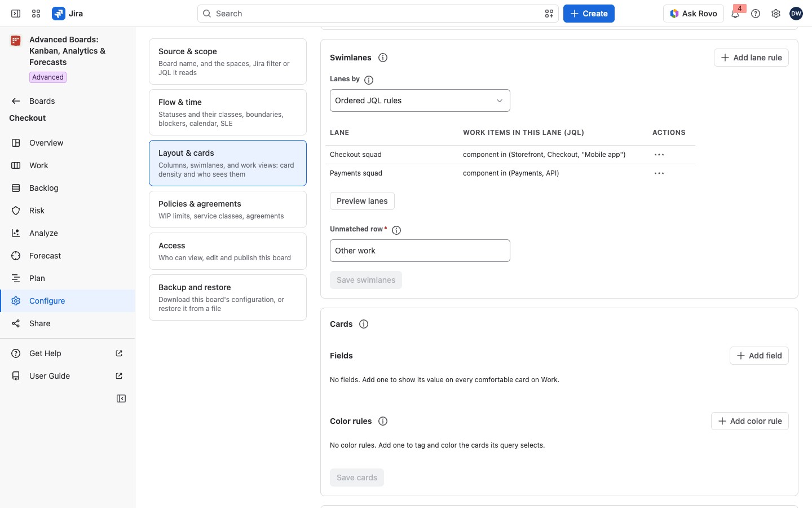The image size is (812, 508).
Task: Open actions menu for Payments squad lane
Action: click(659, 173)
